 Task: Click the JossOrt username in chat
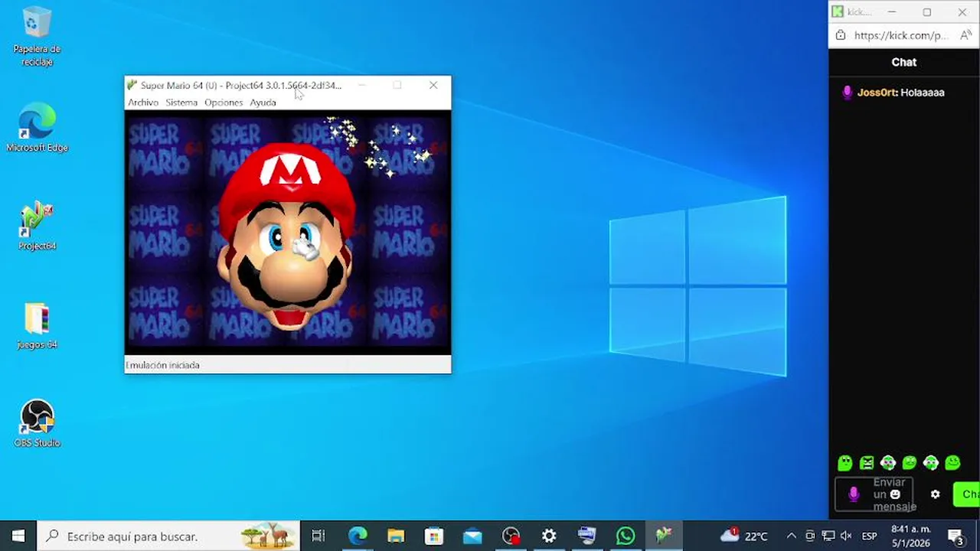[x=877, y=93]
